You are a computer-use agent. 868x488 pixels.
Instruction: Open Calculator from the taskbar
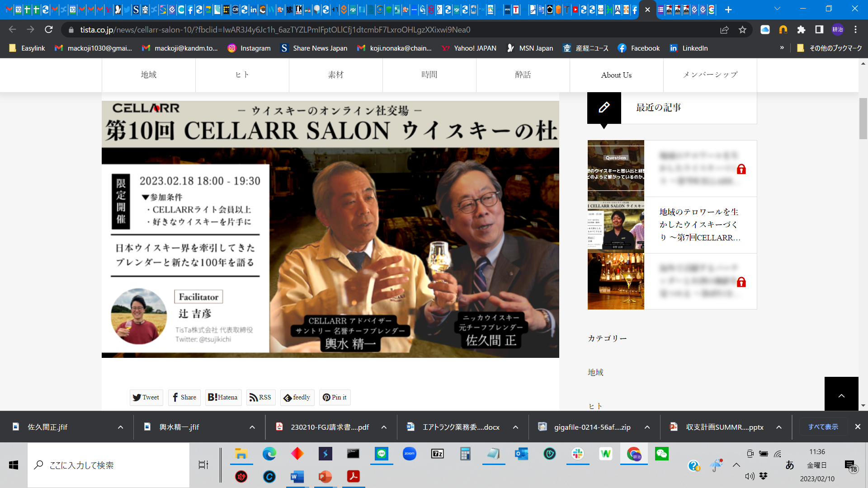(x=465, y=454)
